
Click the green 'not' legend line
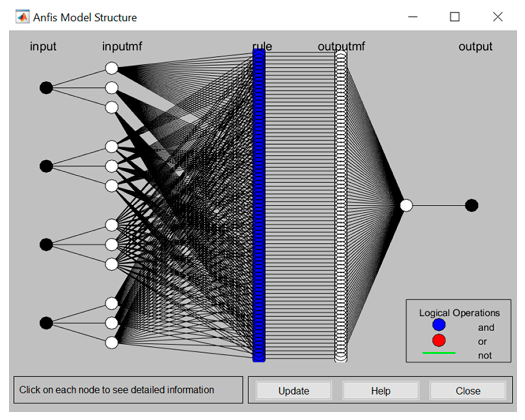(x=439, y=353)
